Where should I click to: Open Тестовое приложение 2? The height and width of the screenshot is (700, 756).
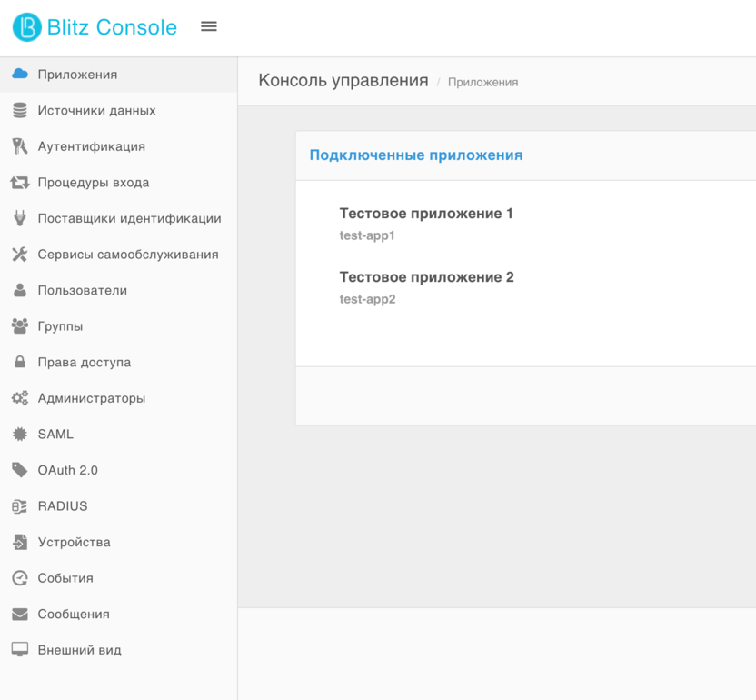pyautogui.click(x=427, y=277)
